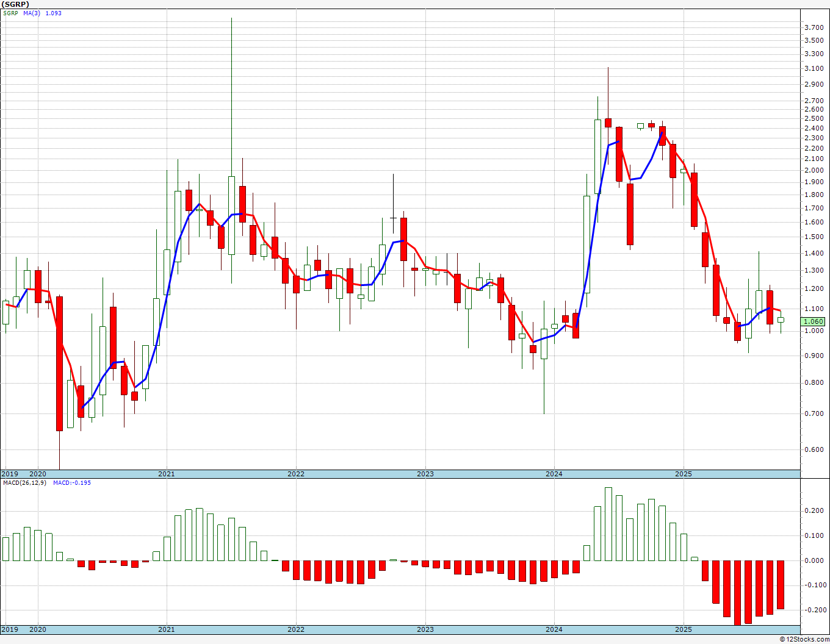Click the 0.800 price axis label

pyautogui.click(x=814, y=383)
